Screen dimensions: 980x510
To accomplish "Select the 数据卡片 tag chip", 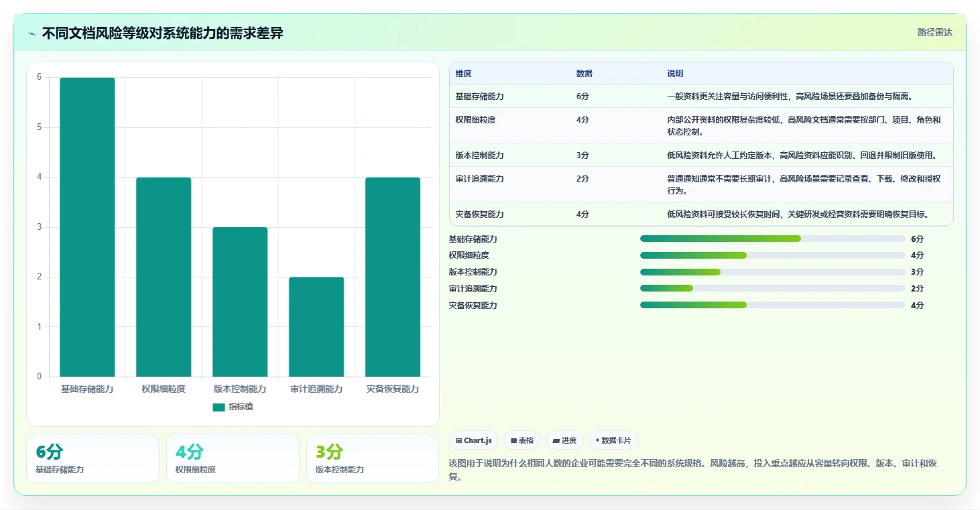I will pos(613,440).
